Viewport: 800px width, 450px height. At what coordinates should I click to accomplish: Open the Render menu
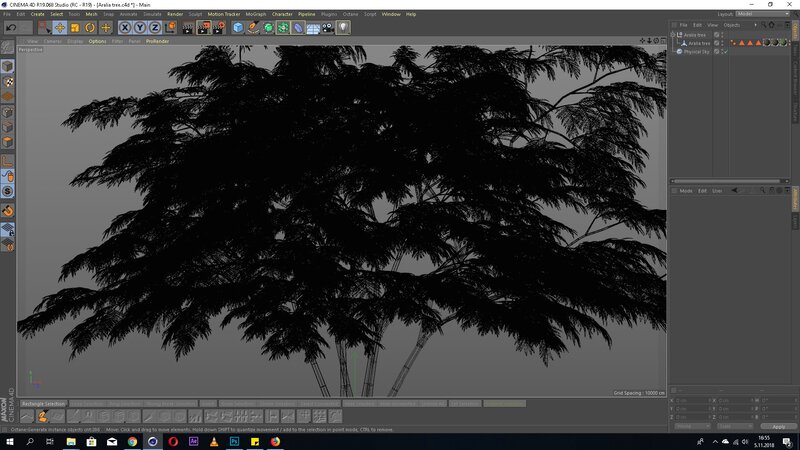[175, 14]
